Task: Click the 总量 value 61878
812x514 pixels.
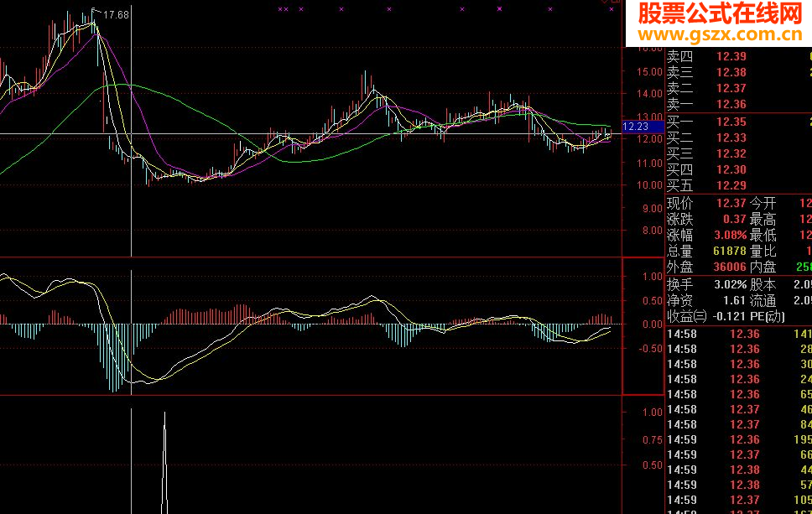Action: pyautogui.click(x=730, y=252)
